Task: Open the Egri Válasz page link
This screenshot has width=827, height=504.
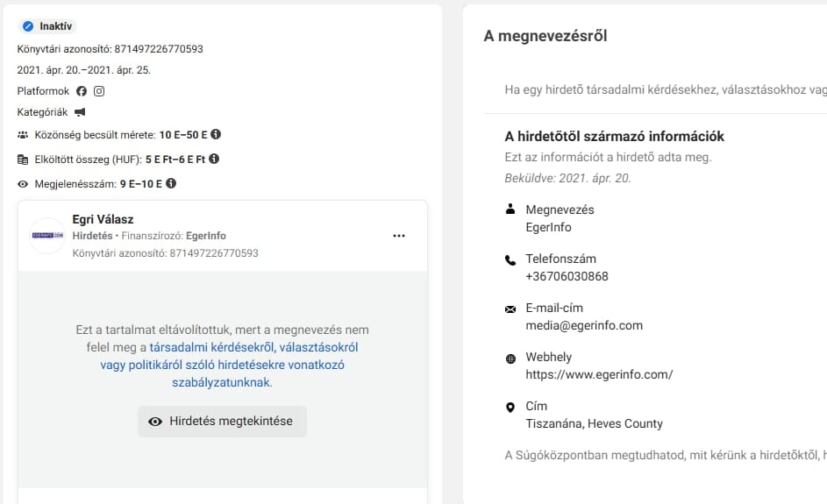Action: (103, 219)
